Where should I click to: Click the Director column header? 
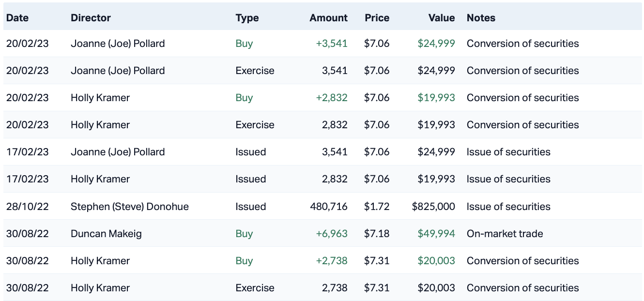point(91,18)
